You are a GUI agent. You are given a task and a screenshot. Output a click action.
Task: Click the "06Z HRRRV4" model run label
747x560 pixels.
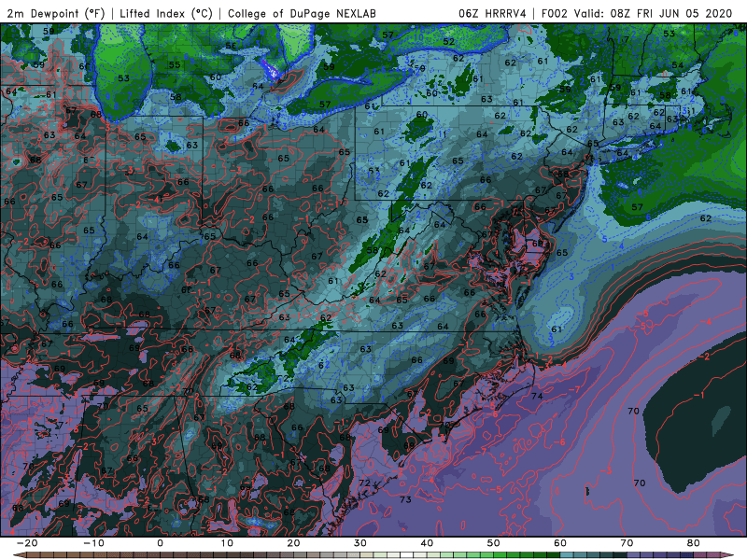pos(492,13)
